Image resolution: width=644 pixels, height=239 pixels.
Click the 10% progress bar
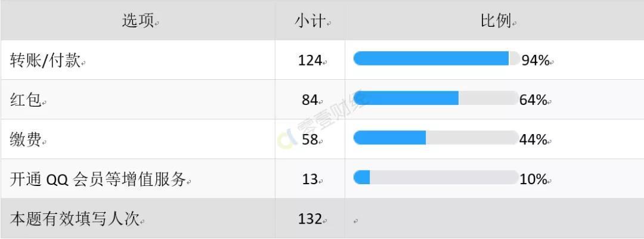click(x=436, y=178)
